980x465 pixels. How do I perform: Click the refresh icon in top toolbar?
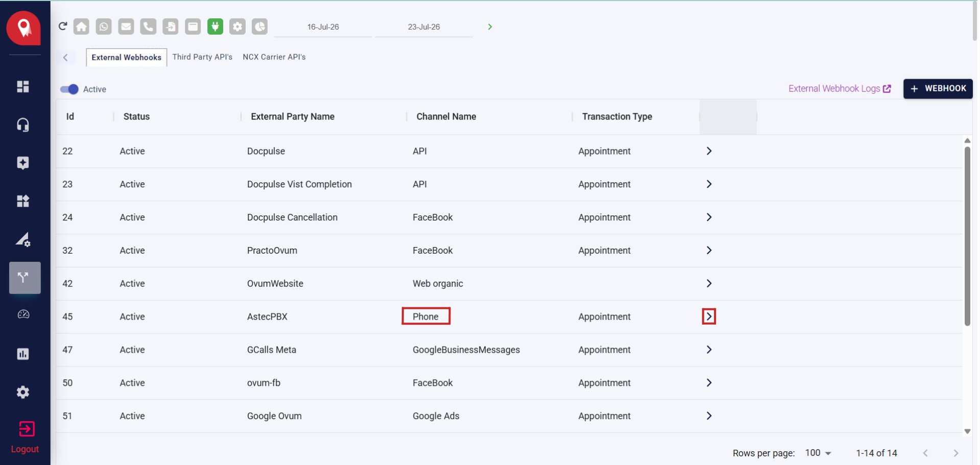pos(63,26)
